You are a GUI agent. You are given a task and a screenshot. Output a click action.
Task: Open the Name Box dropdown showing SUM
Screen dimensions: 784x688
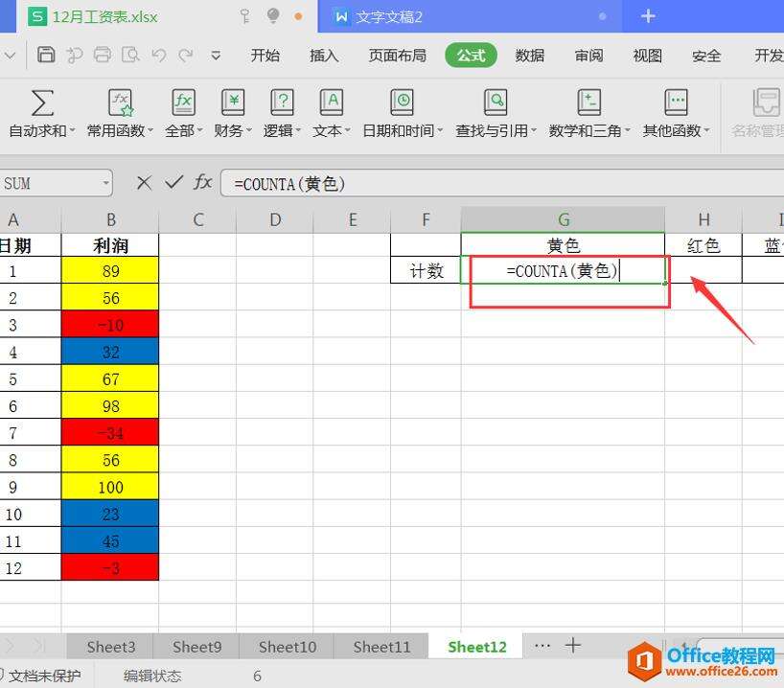point(106,183)
